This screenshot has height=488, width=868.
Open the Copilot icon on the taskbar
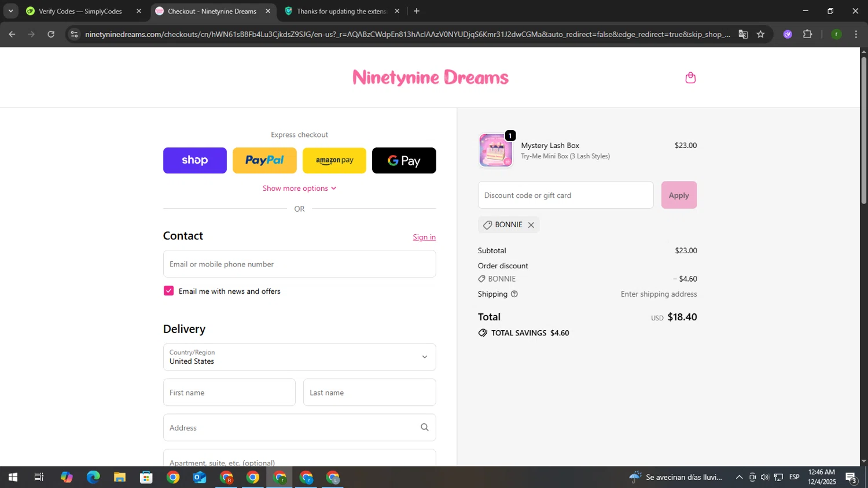pyautogui.click(x=67, y=478)
